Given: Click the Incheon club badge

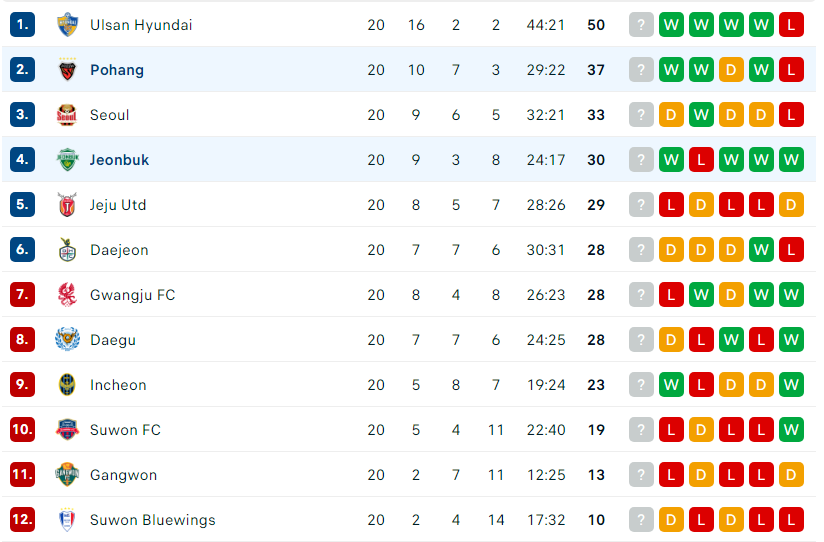Looking at the screenshot, I should pyautogui.click(x=67, y=385).
